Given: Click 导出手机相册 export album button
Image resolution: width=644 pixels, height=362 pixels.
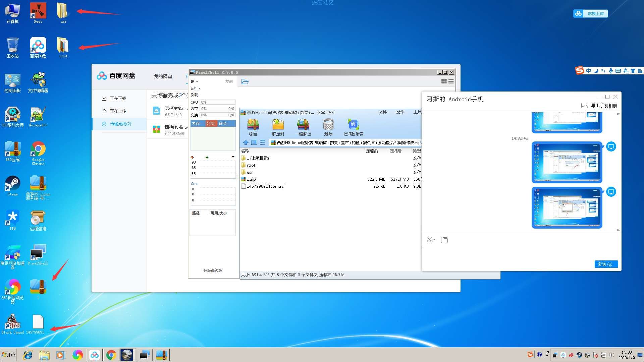Looking at the screenshot, I should pyautogui.click(x=599, y=106).
